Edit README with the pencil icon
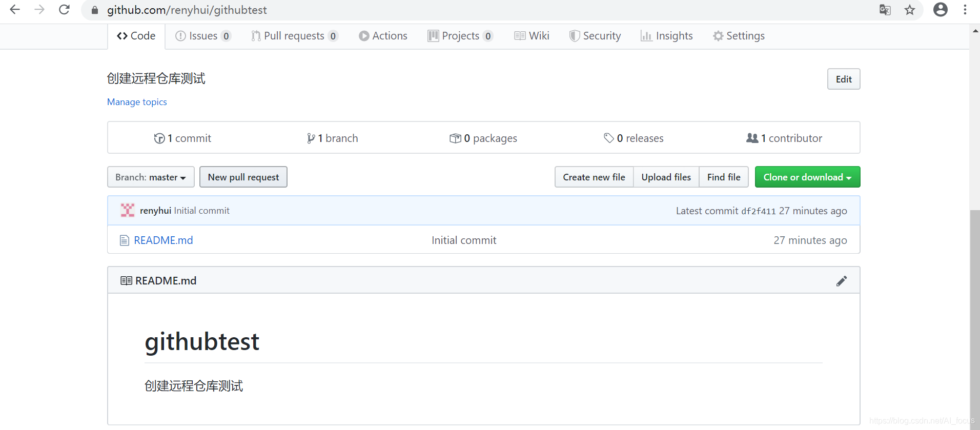Screen dimensions: 980x430 click(842, 281)
